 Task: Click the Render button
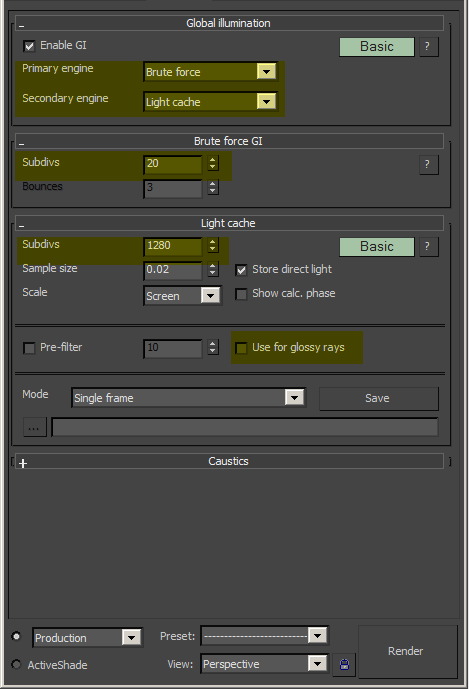coord(406,651)
